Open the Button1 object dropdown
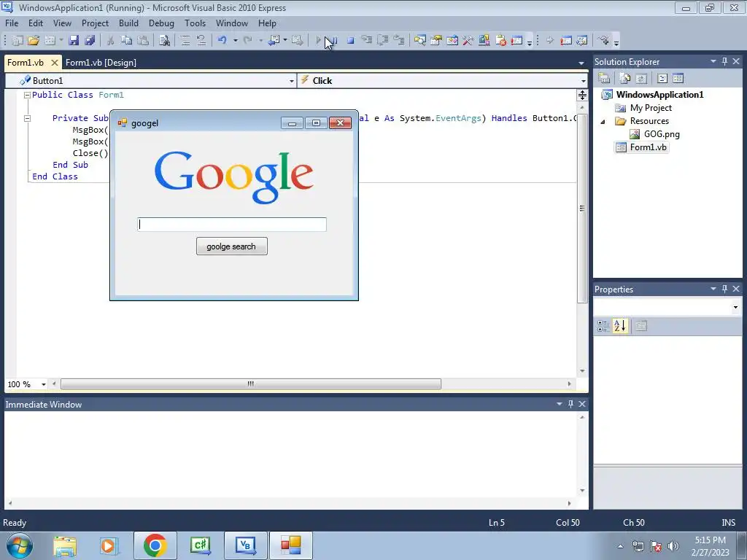 [292, 81]
